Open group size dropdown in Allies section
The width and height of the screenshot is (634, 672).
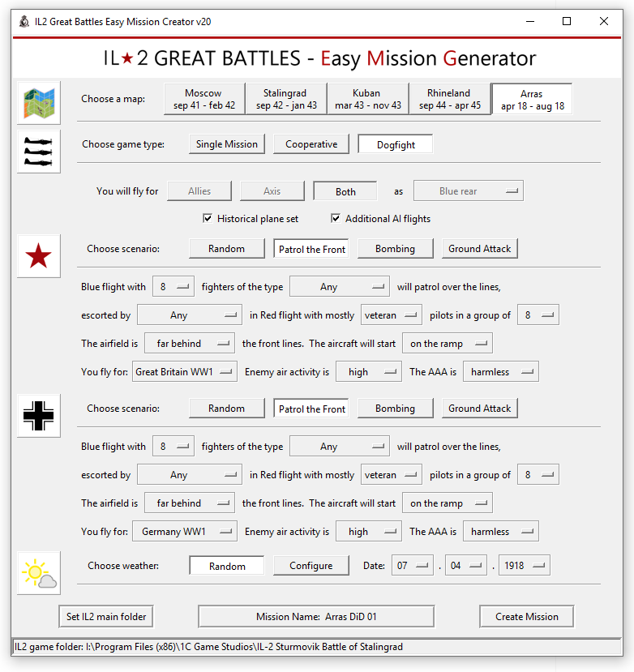point(538,315)
